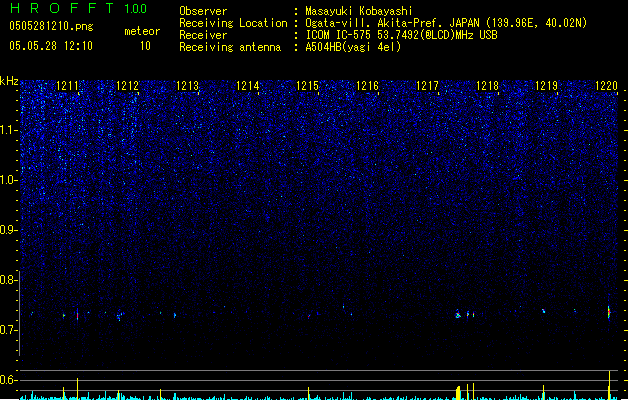
Task: Select the file name 0505281210.png
Action: click(51, 26)
